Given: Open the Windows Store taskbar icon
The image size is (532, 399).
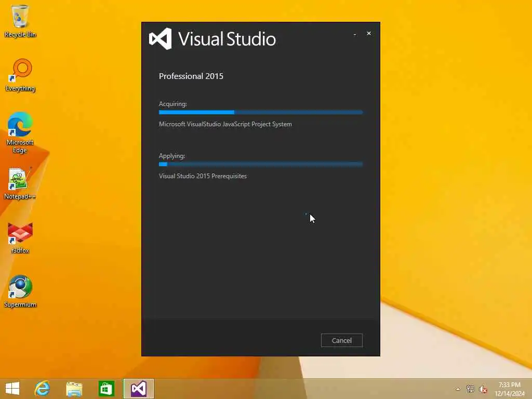Looking at the screenshot, I should pyautogui.click(x=106, y=389).
